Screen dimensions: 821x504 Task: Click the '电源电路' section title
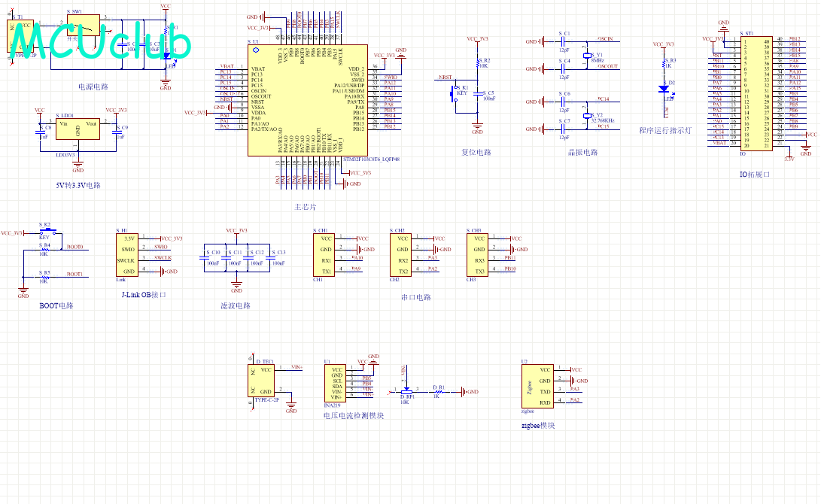pyautogui.click(x=93, y=87)
